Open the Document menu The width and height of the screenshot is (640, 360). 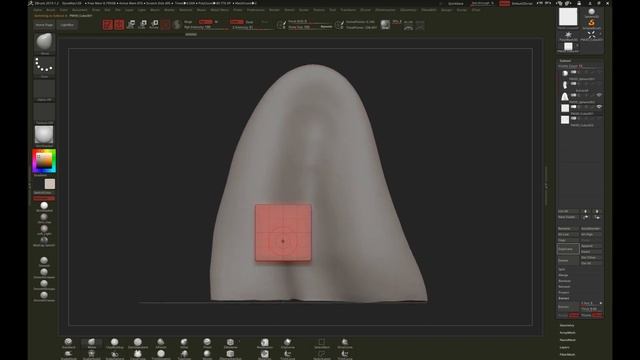click(x=80, y=10)
